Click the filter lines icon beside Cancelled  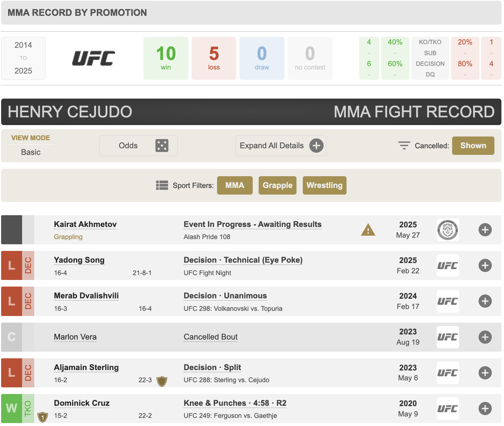point(404,146)
